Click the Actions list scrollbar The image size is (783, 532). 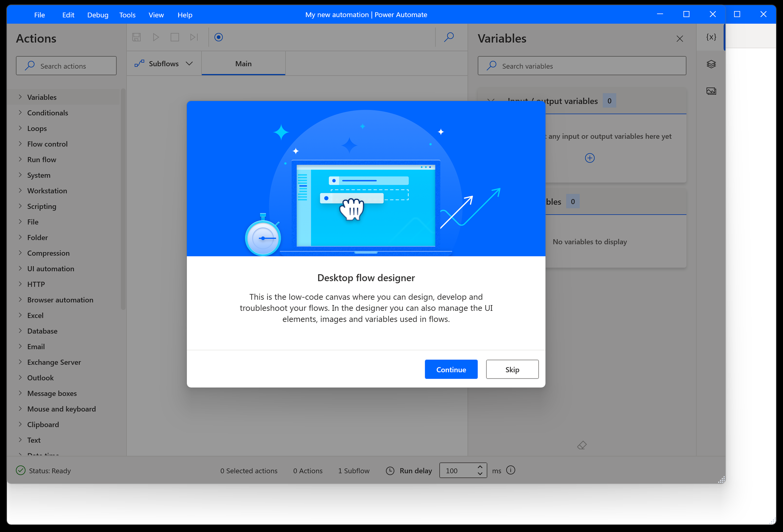point(123,199)
